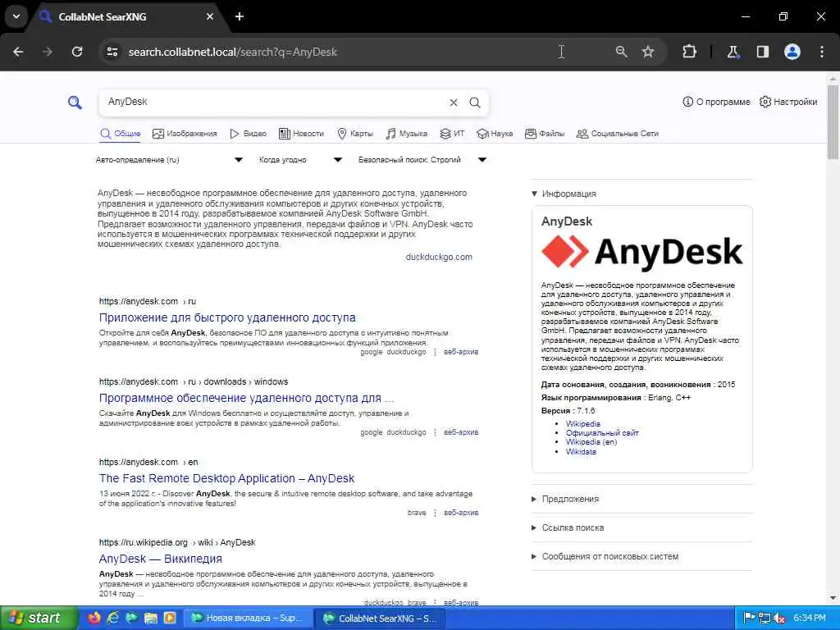Switch to the Изображения tab
Image resolution: width=840 pixels, height=630 pixels.
pos(185,134)
